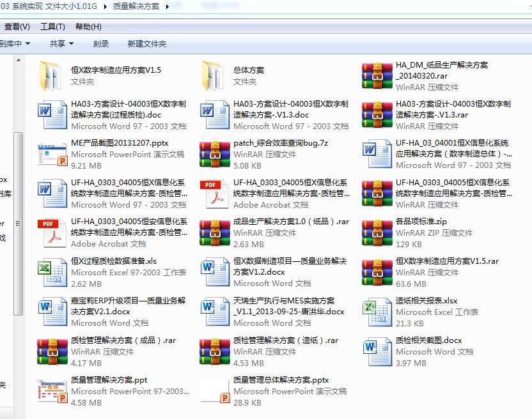
Task: Click size label 9.21 MB
Action: (x=86, y=166)
